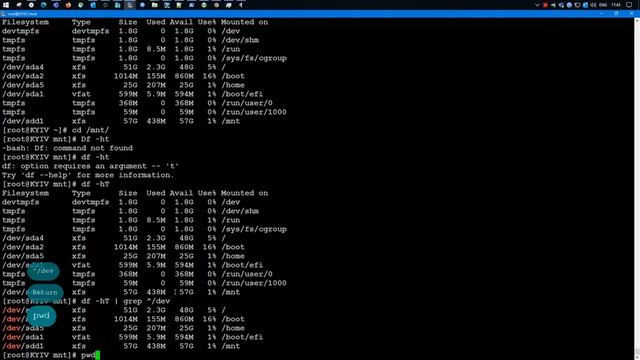The height and width of the screenshot is (360, 640).
Task: Click the "df -hT | grep ^/dev" command
Action: point(126,301)
